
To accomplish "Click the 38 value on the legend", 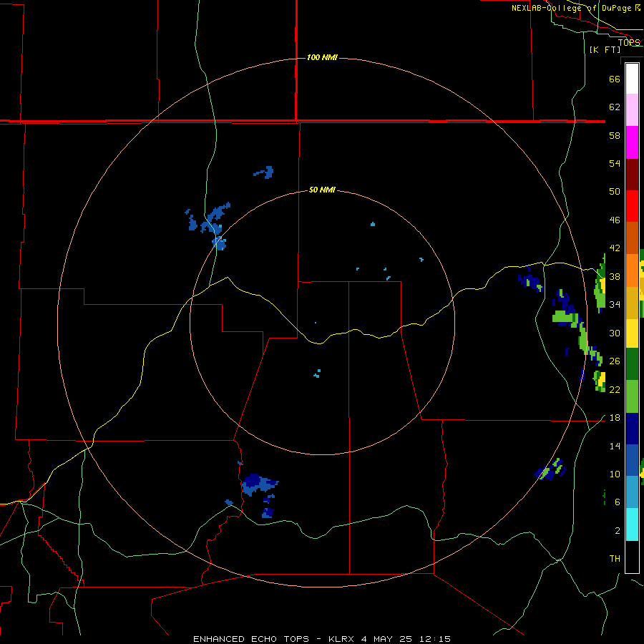I will (x=615, y=276).
